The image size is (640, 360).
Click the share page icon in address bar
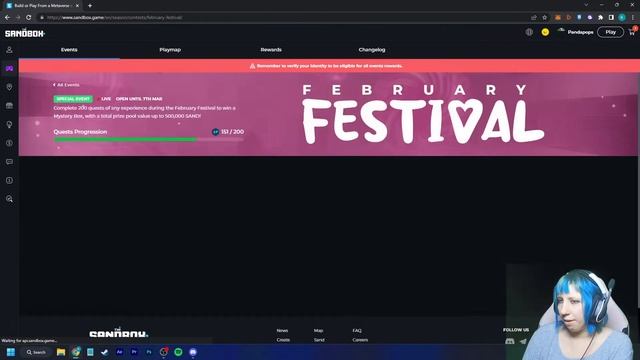pos(534,18)
